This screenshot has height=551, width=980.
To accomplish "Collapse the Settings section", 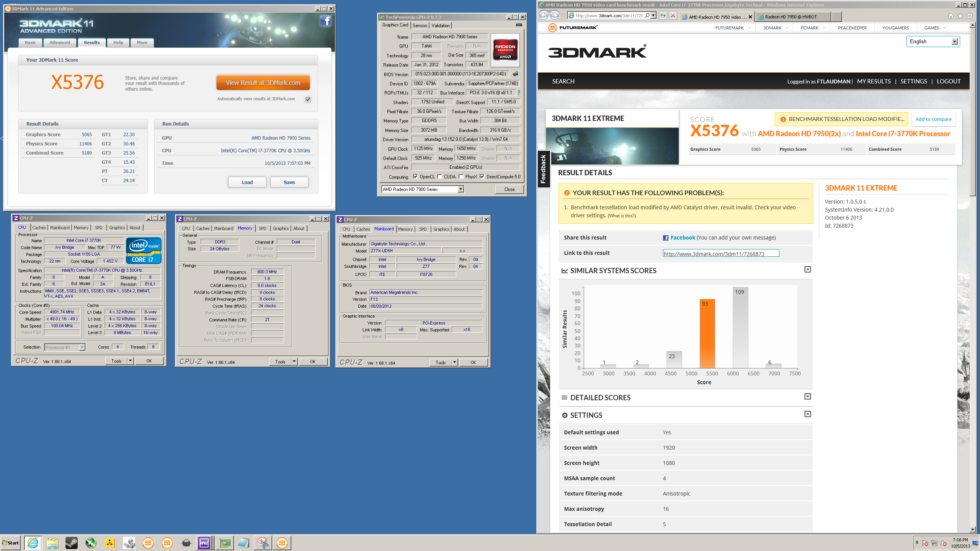I will tap(808, 414).
